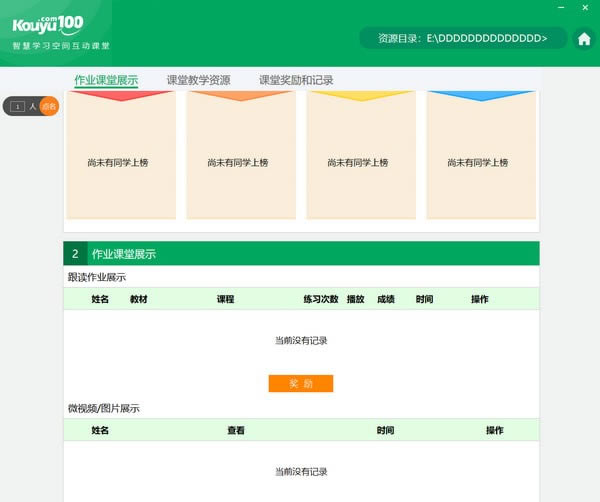Click the Kouyu100 logo

point(48,26)
